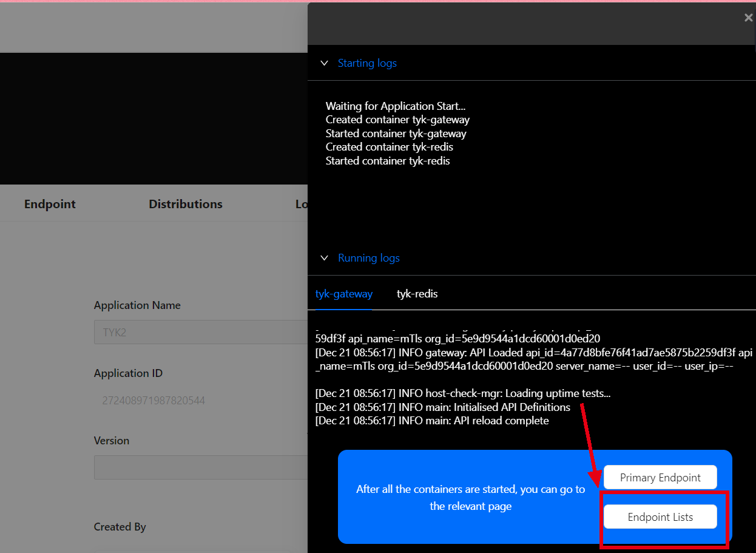Click the 'Created container tyk-redis' log line
The height and width of the screenshot is (553, 756).
coord(390,147)
